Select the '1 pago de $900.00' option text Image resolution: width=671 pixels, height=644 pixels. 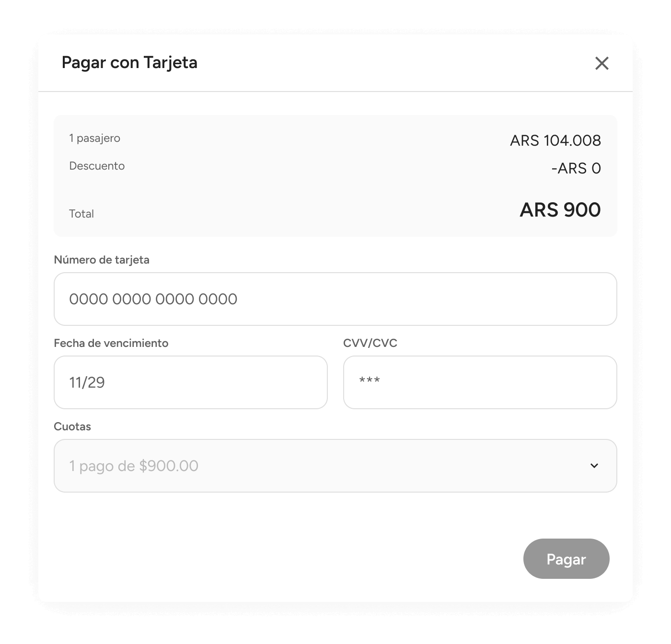click(x=134, y=466)
